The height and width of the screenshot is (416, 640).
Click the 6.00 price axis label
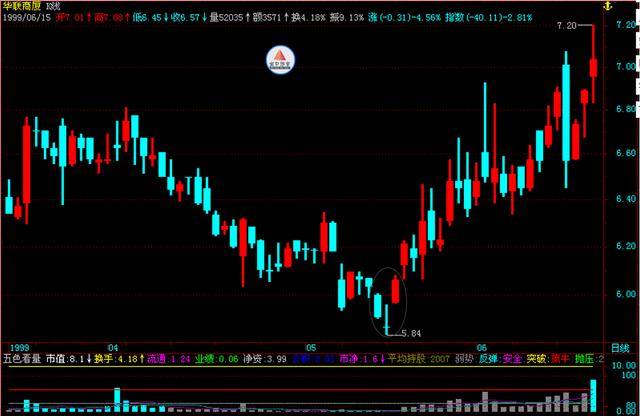pos(626,294)
